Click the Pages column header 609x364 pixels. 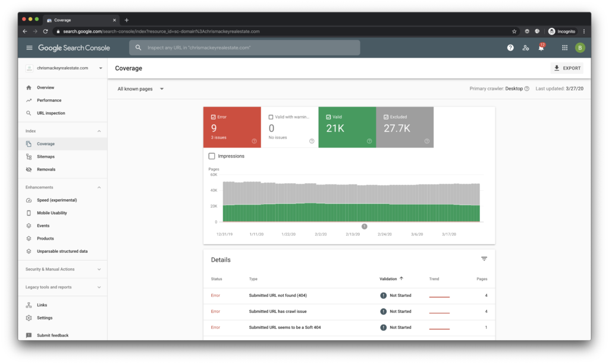click(x=482, y=279)
